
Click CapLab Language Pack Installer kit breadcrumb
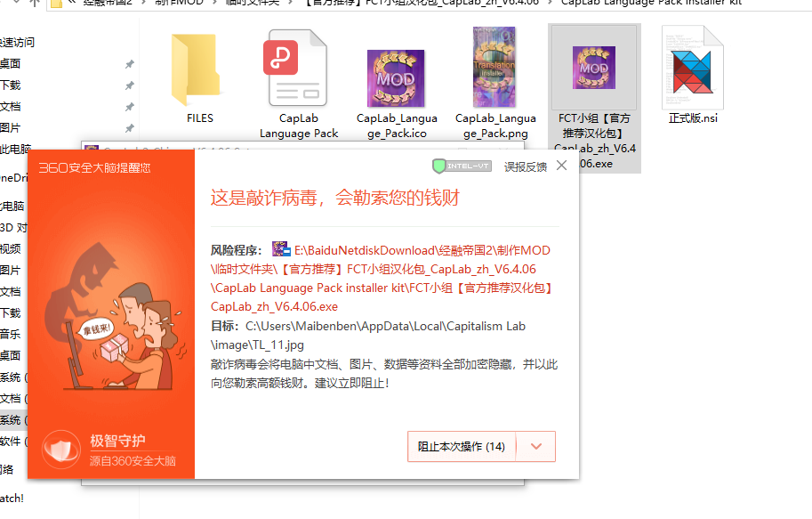[x=651, y=3]
